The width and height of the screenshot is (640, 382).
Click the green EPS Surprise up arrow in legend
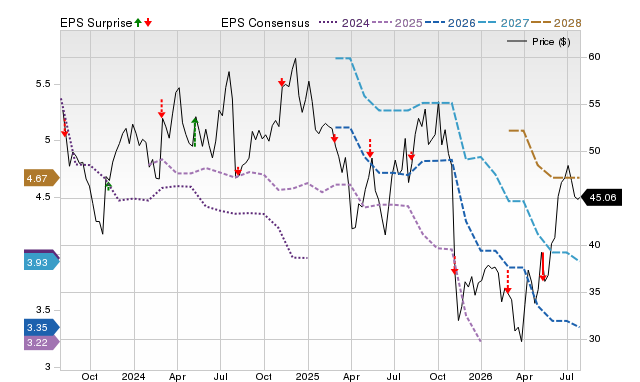click(x=138, y=22)
